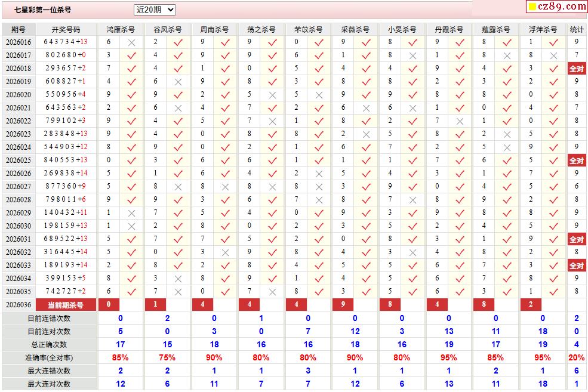Viewport: 588px width, 392px height.
Task: Select the 总正确次数 row label
Action: tap(49, 345)
